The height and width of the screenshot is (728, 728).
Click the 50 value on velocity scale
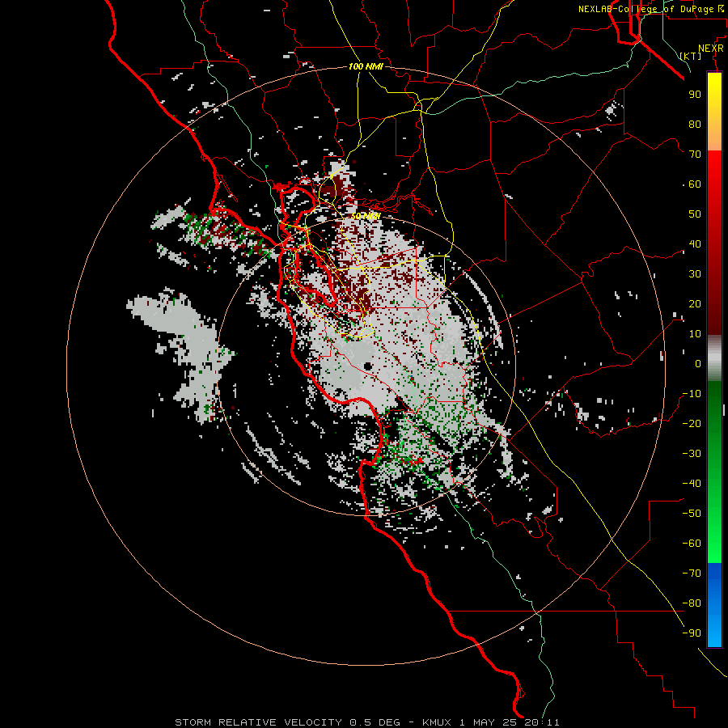tap(695, 214)
